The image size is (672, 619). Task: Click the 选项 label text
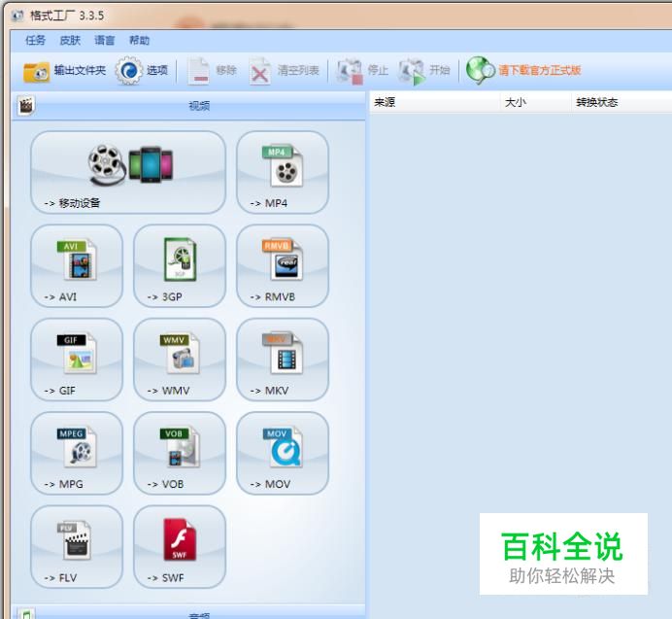click(157, 70)
